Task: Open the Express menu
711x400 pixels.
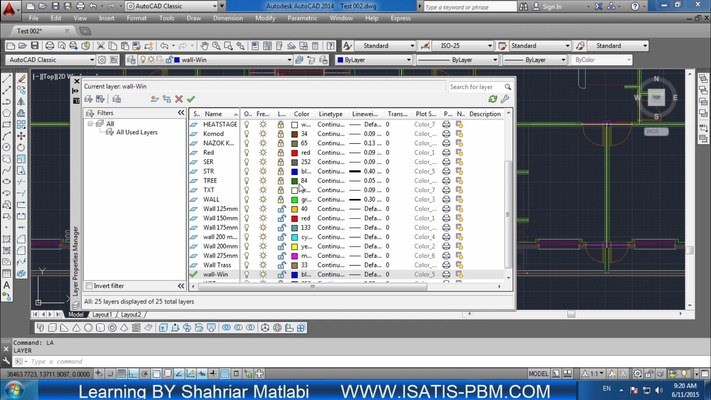Action: pyautogui.click(x=400, y=18)
